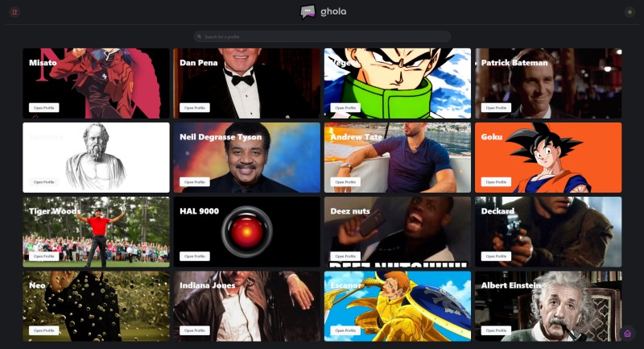Image resolution: width=644 pixels, height=349 pixels.
Task: Click the Dan Pena name label
Action: click(x=199, y=63)
